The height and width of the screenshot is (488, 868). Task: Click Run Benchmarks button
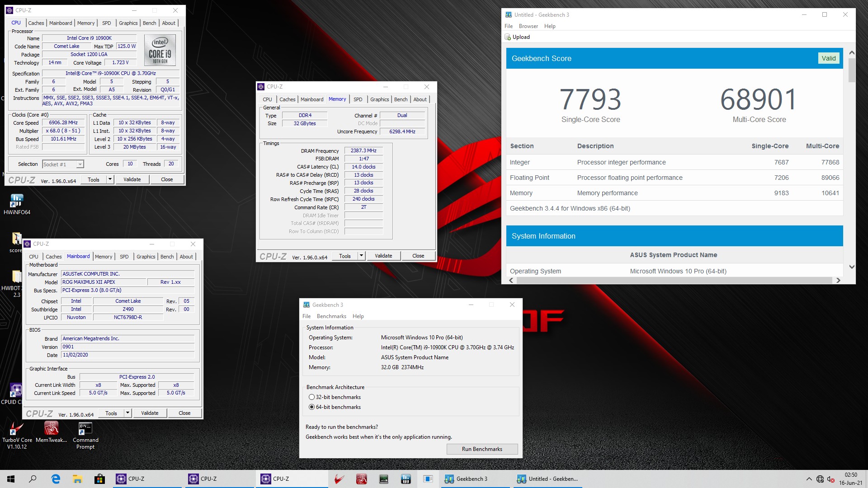click(482, 449)
